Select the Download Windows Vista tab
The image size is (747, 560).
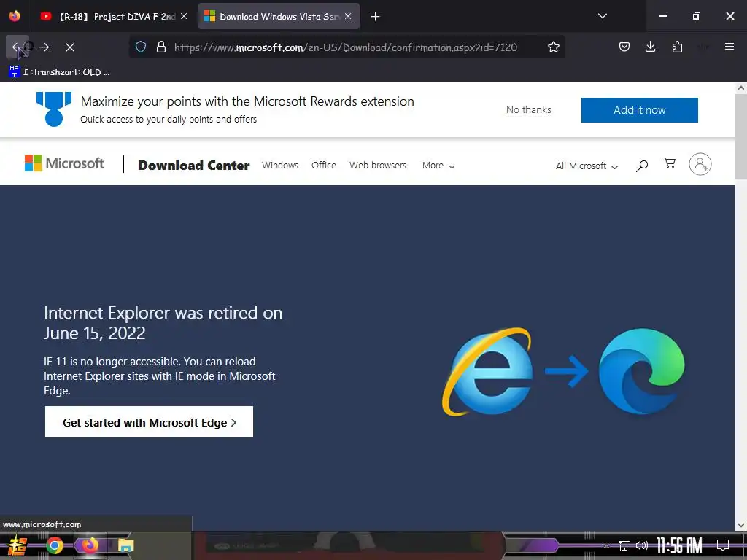(x=279, y=17)
